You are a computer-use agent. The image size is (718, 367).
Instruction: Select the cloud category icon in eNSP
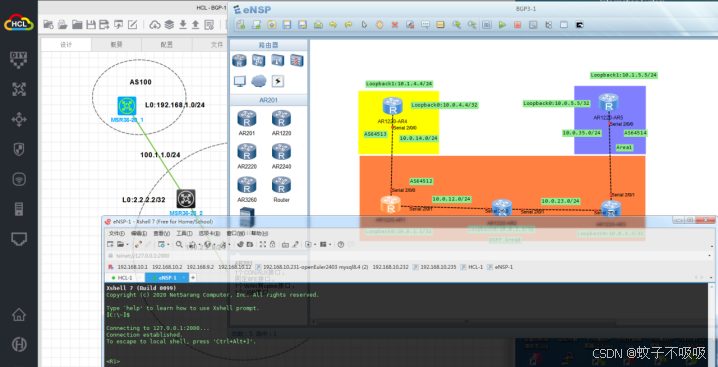point(259,81)
